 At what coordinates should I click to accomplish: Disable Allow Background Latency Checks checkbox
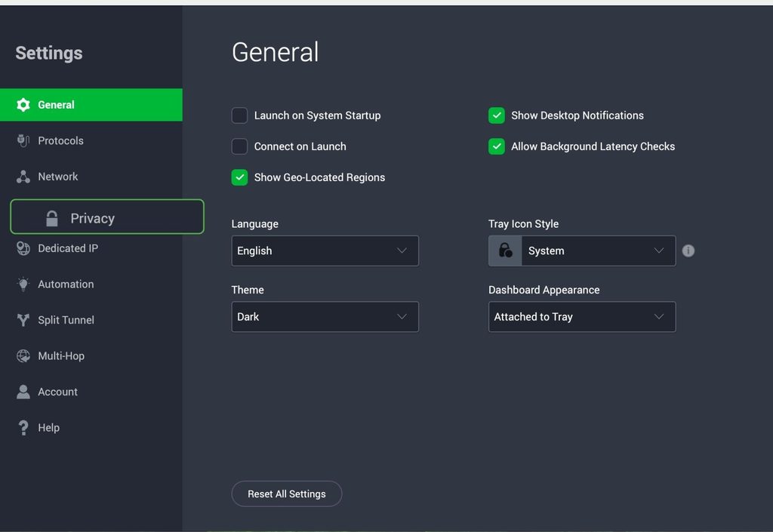tap(497, 146)
